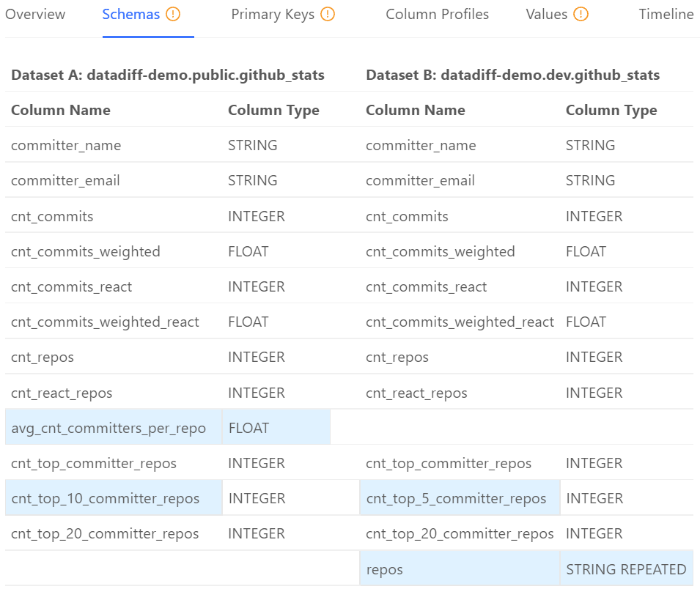
Task: Select the cnt_top_20_committer_repos row
Action: pos(104,533)
